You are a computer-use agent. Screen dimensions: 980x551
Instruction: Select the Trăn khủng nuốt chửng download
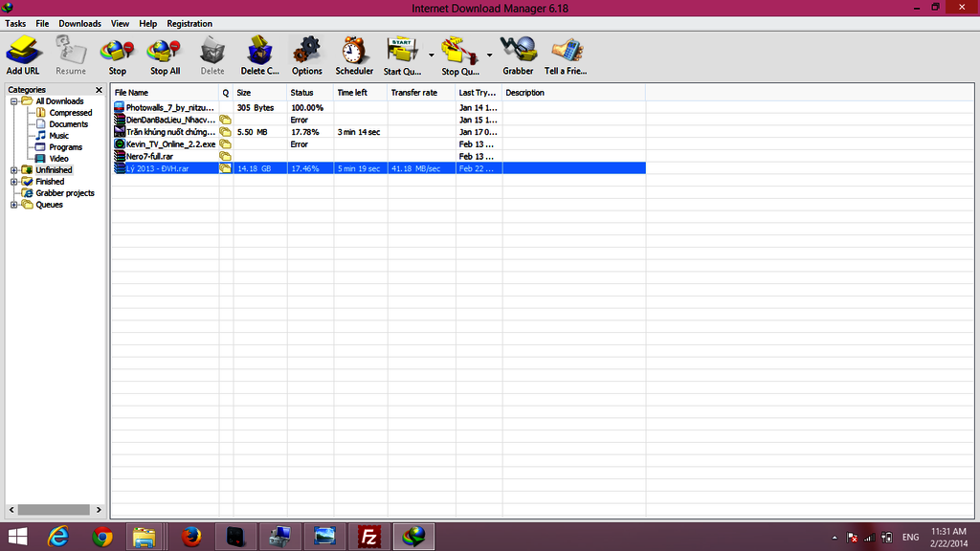pyautogui.click(x=379, y=132)
